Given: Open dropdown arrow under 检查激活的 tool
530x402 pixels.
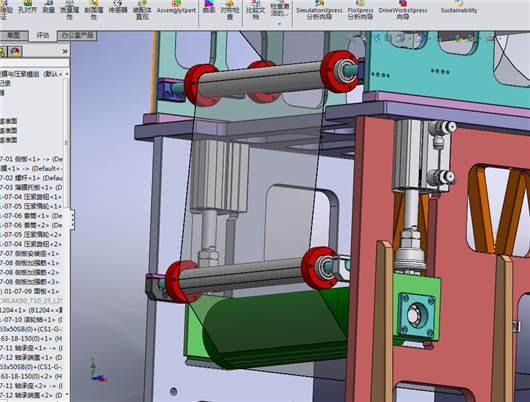Looking at the screenshot, I should (280, 24).
